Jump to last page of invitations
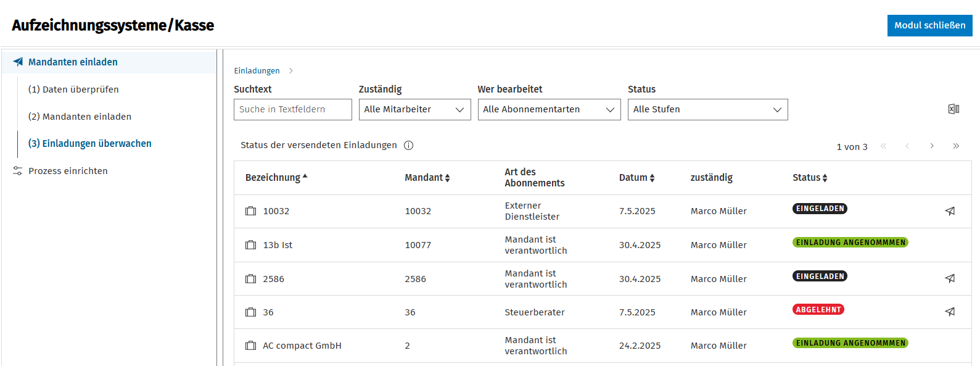Screen dimensions: 980x366 pos(956,146)
